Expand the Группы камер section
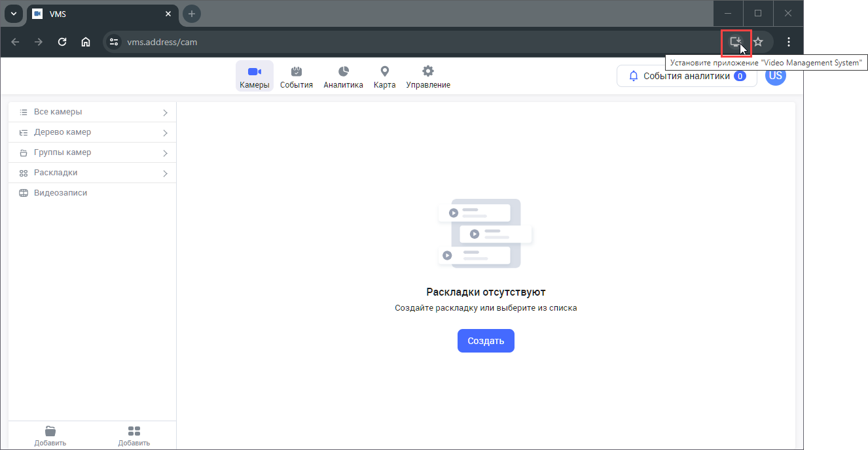Image resolution: width=868 pixels, height=450 pixels. 92,153
